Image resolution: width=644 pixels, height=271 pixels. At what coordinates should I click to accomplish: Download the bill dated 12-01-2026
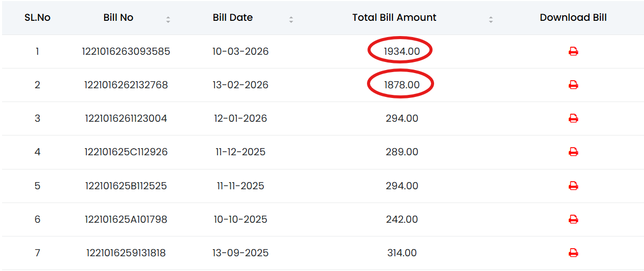click(573, 118)
